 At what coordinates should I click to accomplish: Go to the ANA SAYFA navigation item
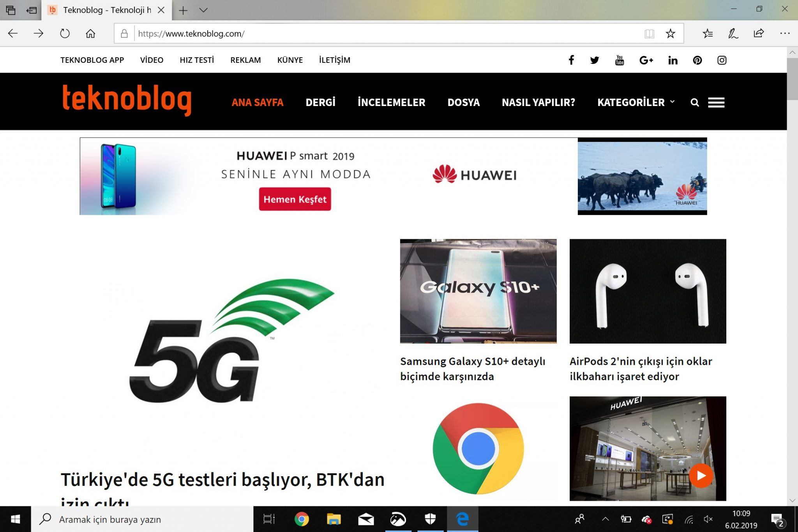[257, 103]
